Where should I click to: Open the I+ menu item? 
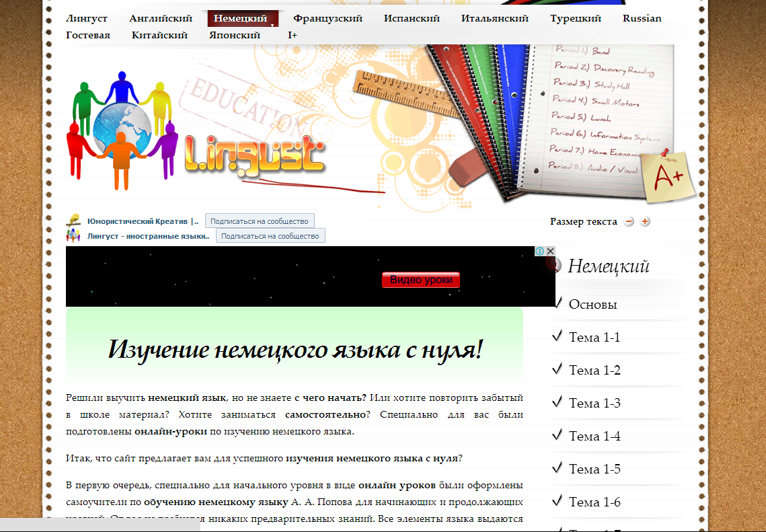pos(292,35)
